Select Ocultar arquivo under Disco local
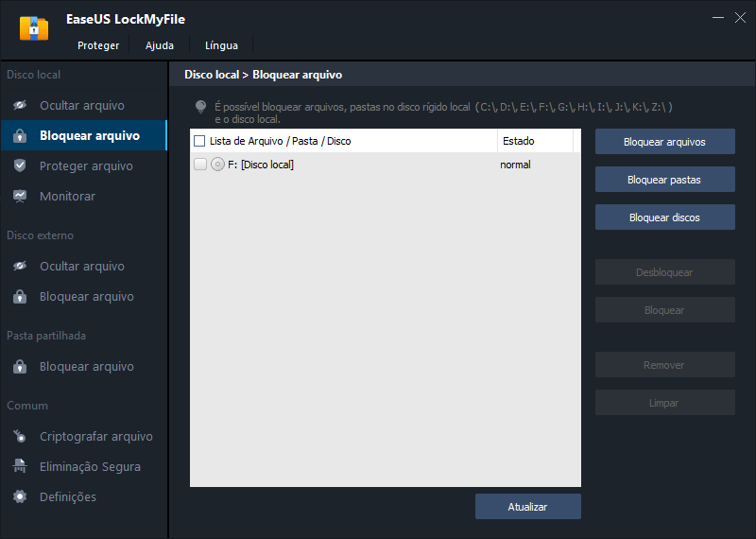 [x=84, y=105]
